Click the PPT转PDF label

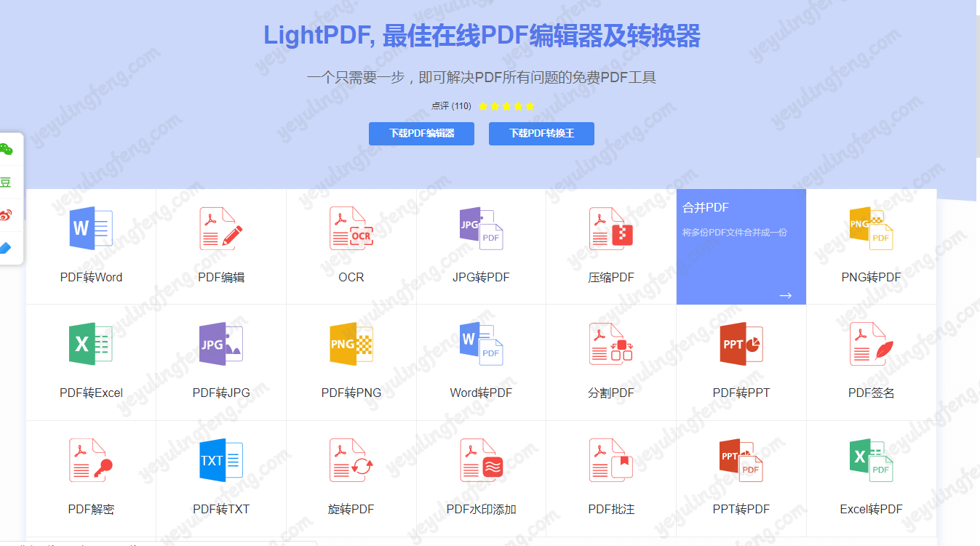[x=741, y=509]
